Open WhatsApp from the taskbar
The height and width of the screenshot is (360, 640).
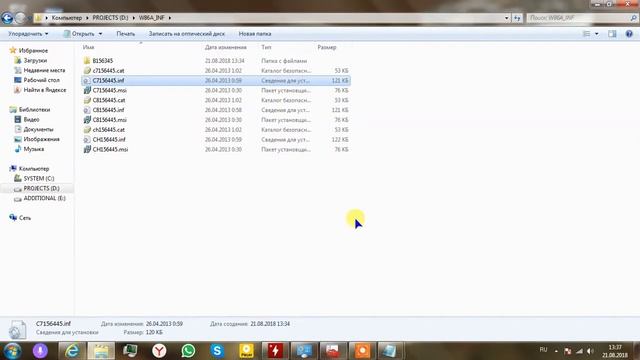(188, 351)
